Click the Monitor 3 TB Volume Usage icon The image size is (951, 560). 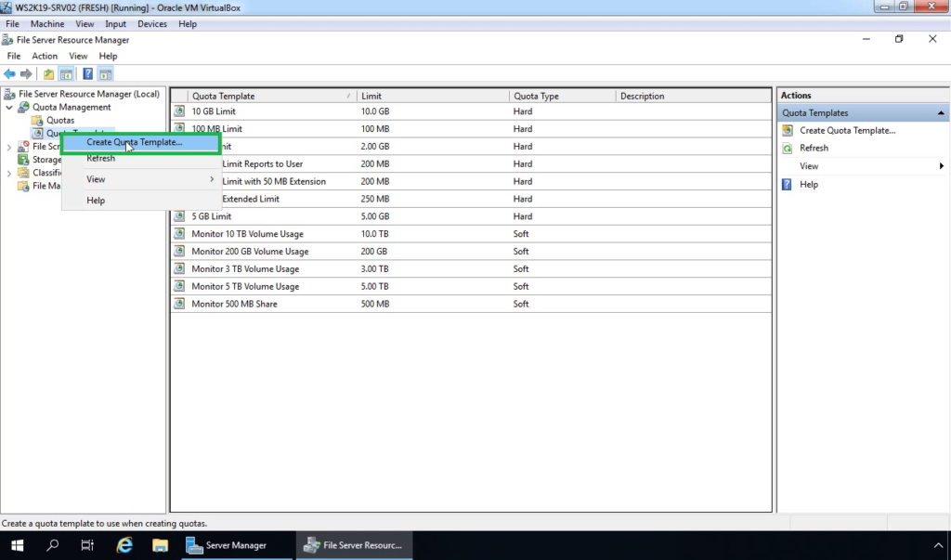[179, 268]
